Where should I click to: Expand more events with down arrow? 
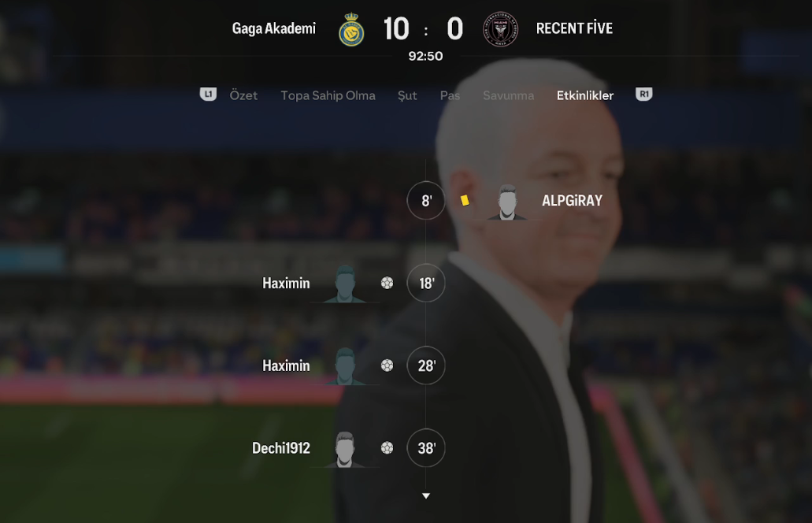click(425, 496)
